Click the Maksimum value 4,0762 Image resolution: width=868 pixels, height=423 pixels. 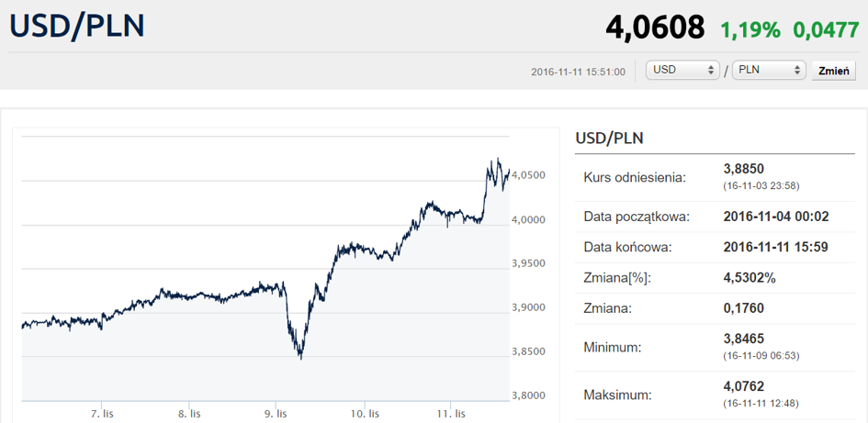(x=744, y=386)
